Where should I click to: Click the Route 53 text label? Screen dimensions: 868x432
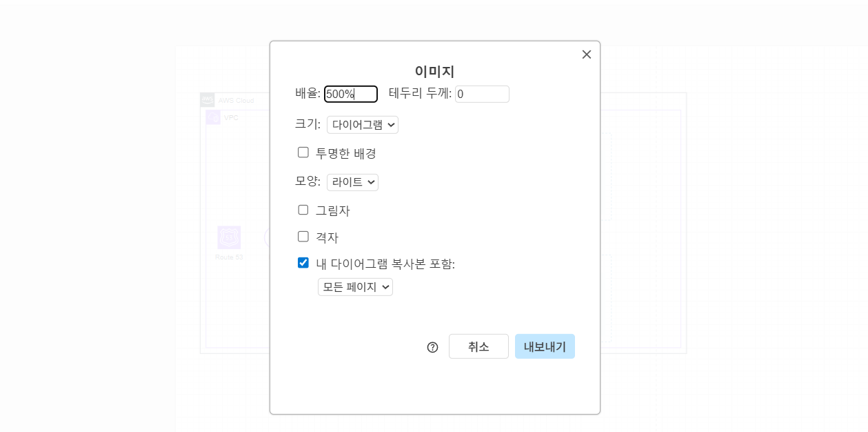click(x=229, y=257)
